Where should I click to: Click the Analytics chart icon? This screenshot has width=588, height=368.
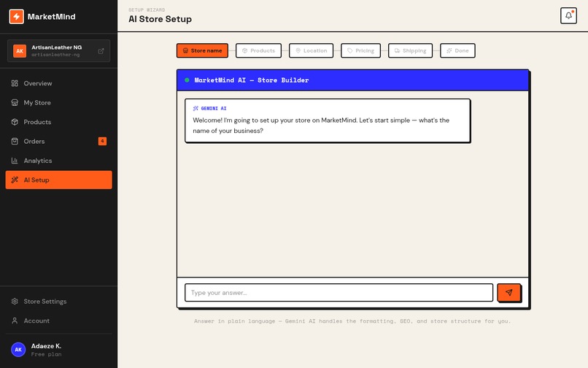click(15, 161)
